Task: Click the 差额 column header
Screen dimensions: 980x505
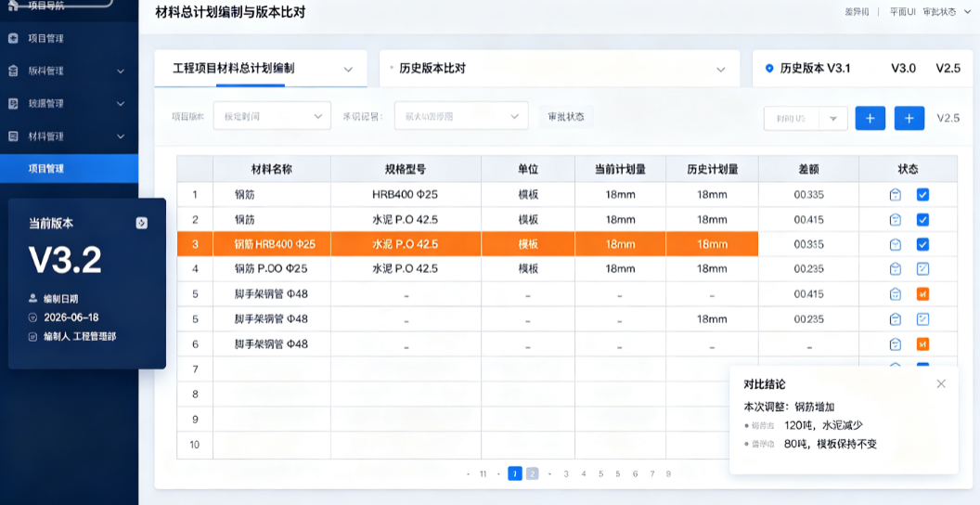Action: pos(808,169)
